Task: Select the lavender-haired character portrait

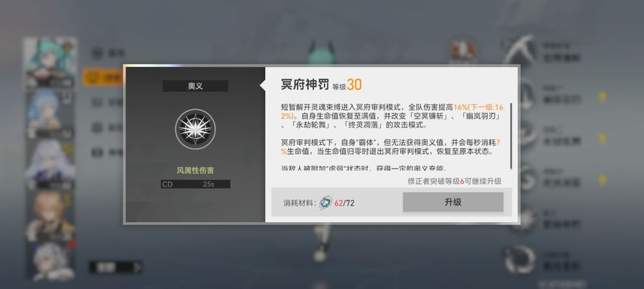Action: [x=50, y=165]
